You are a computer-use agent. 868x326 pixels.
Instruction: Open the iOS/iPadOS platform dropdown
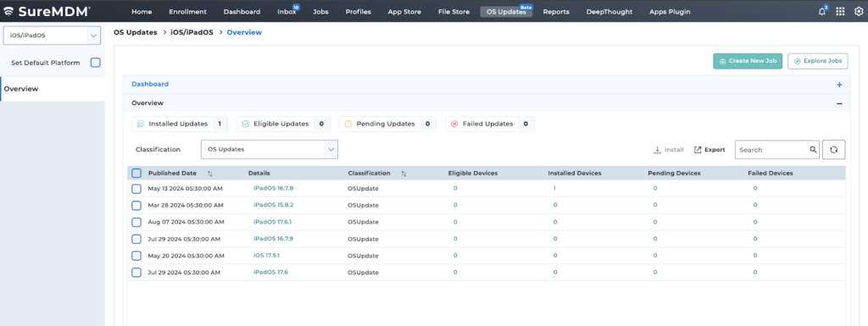[52, 36]
